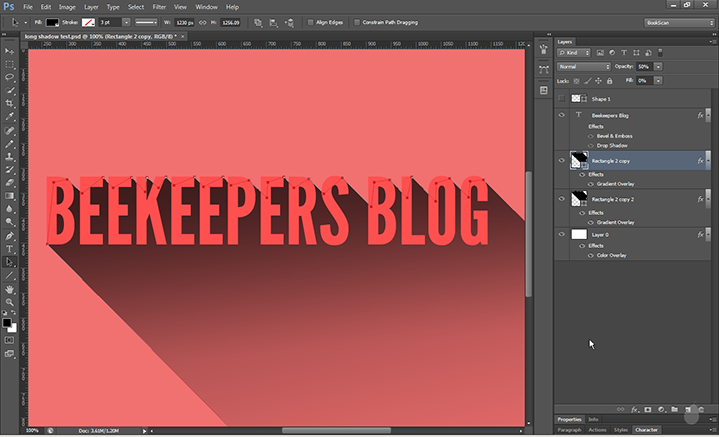The image size is (719, 437).
Task: Collapse effects on Layer 0
Action: point(706,234)
